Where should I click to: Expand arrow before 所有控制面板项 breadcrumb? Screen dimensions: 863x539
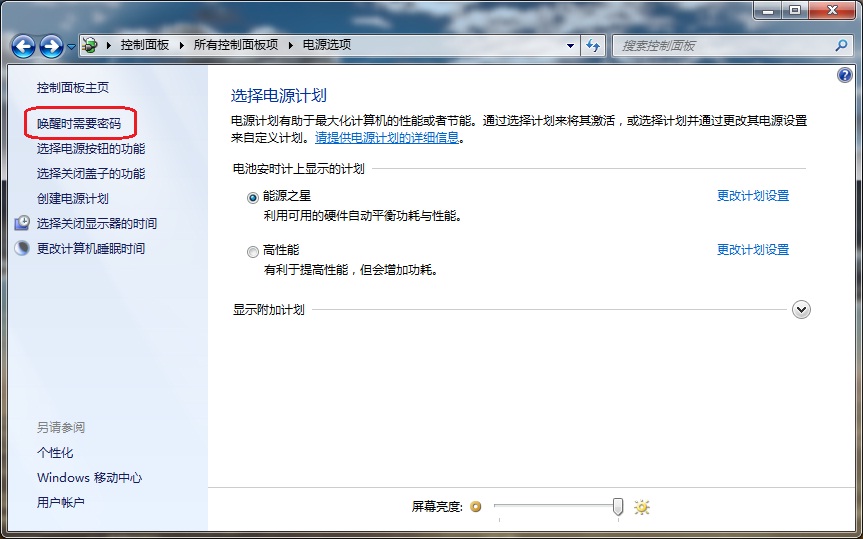point(182,46)
